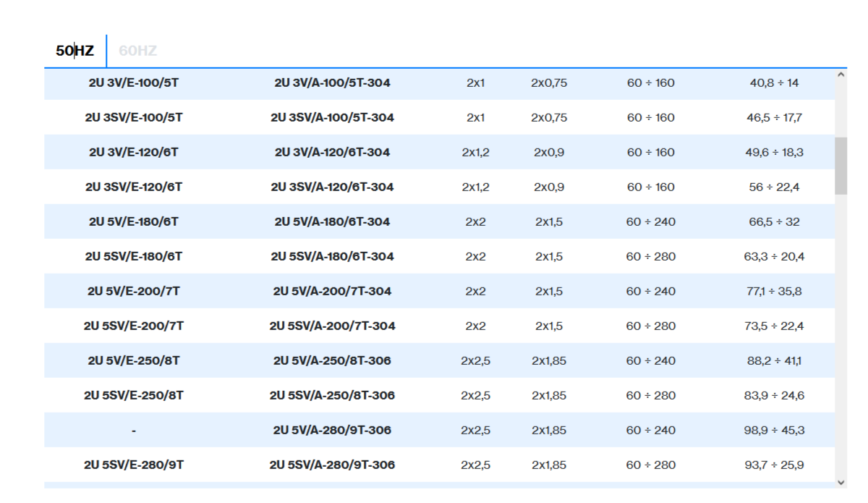Image resolution: width=868 pixels, height=503 pixels.
Task: Switch to the 60HZ tab
Action: (x=137, y=51)
